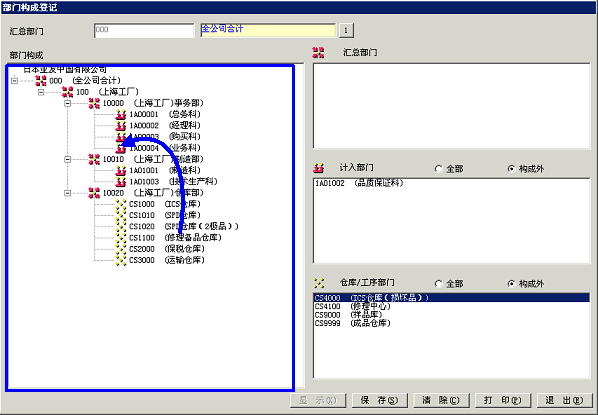The width and height of the screenshot is (598, 415).
Task: Click the 保存(S) button
Action: [x=379, y=400]
